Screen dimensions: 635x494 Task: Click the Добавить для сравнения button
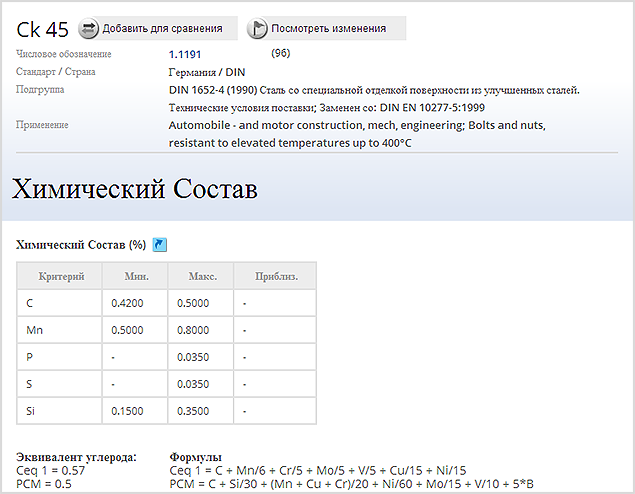tap(158, 28)
